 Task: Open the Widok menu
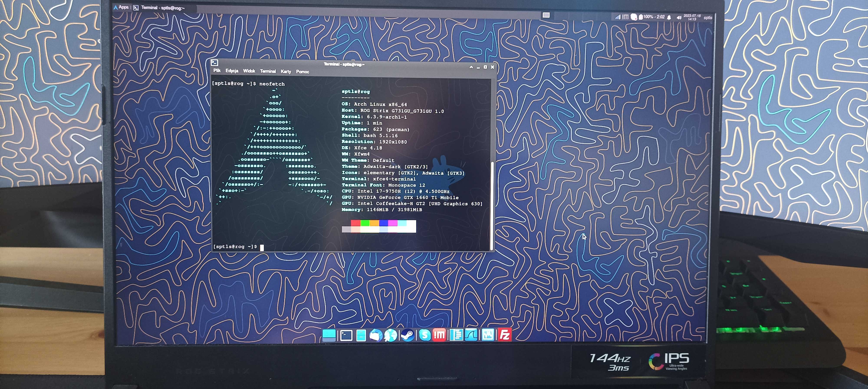coord(249,71)
